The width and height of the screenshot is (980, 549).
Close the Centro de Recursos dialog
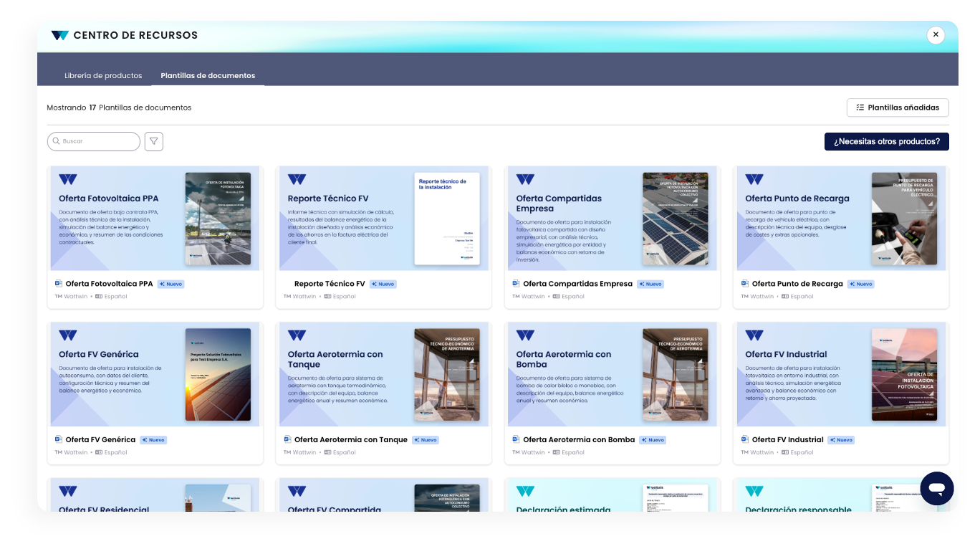[x=936, y=34]
